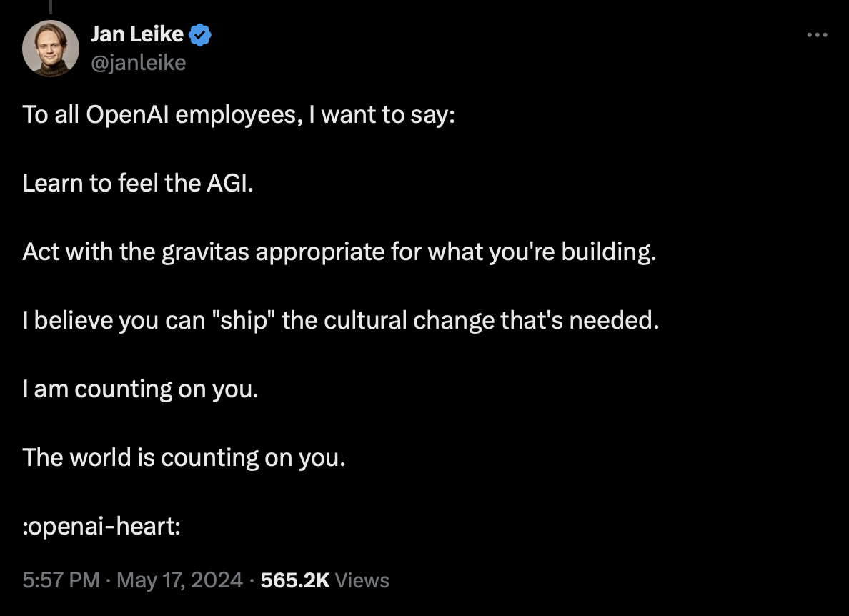Click the sentence "I am counting on you."
The height and width of the screenshot is (616, 849).
coord(141,389)
